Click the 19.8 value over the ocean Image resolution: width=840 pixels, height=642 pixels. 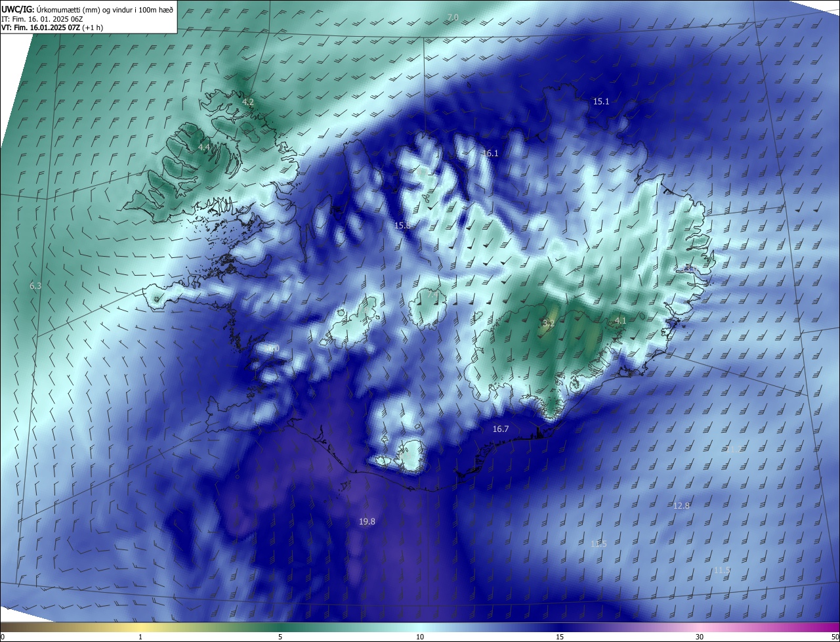367,521
